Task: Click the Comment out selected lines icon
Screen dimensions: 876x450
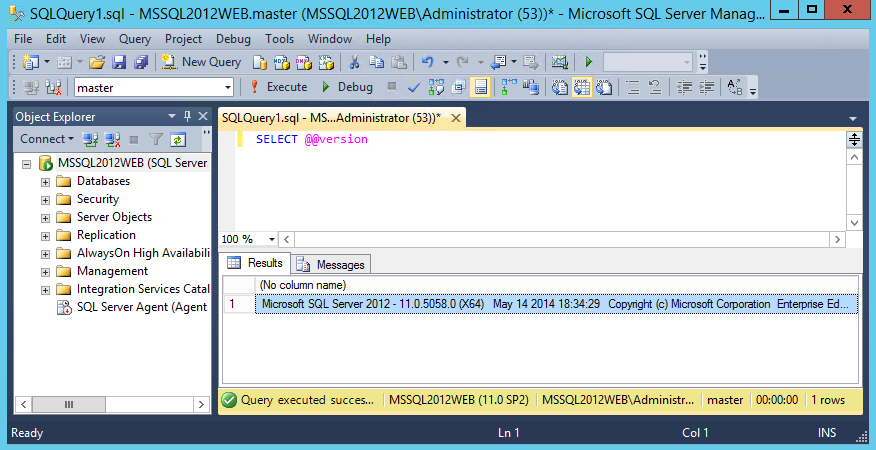Action: [630, 87]
